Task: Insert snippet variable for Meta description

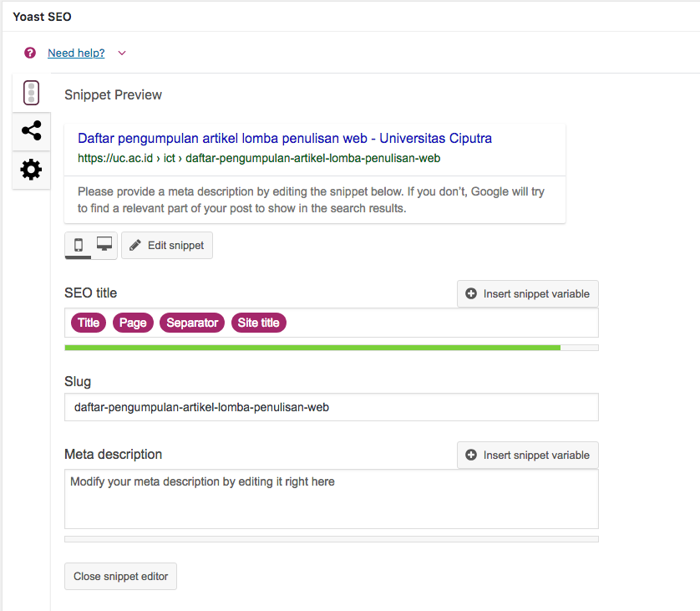Action: pyautogui.click(x=528, y=456)
